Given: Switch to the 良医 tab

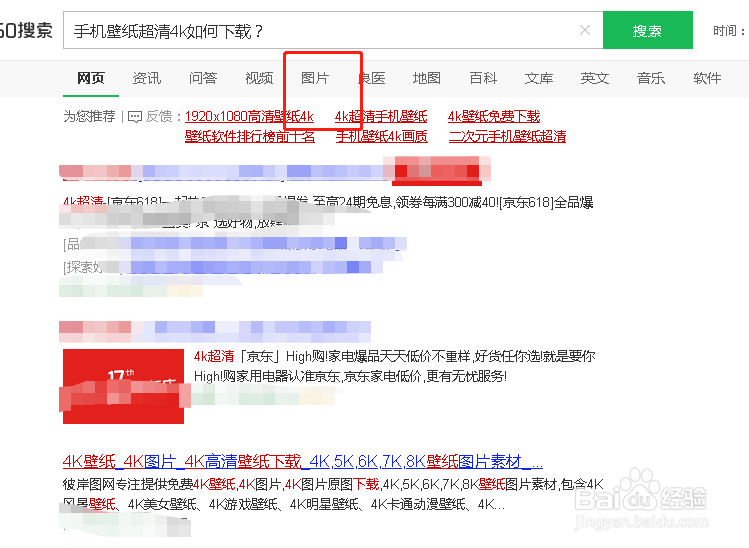Looking at the screenshot, I should tap(372, 78).
